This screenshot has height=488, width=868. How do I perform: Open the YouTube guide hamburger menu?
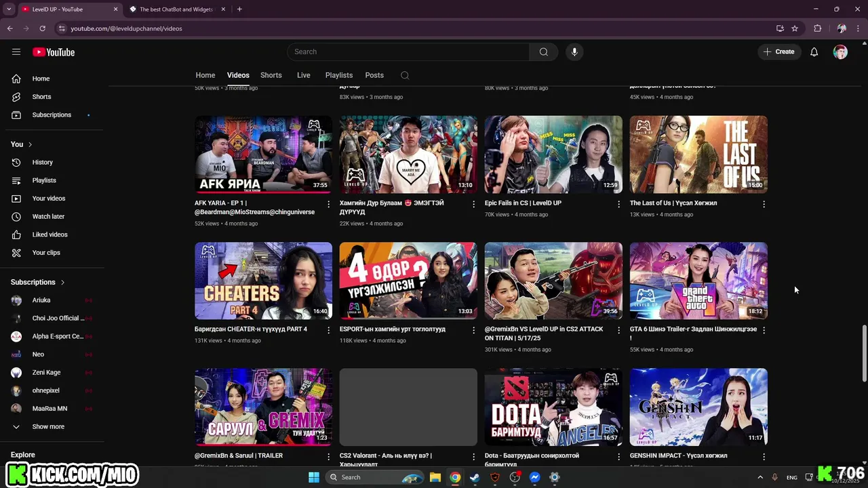(x=16, y=52)
